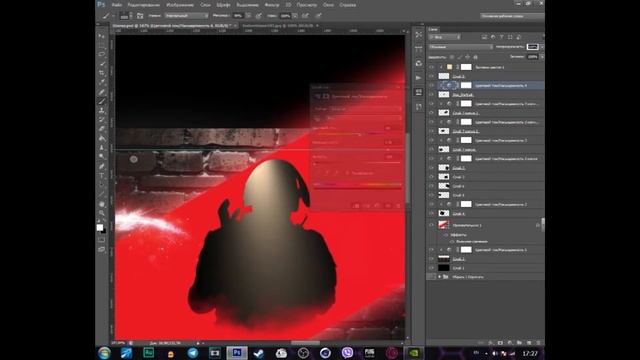Screen dimensions: 640x360
Task: Change screen mode from the toolbox
Action: (102, 249)
